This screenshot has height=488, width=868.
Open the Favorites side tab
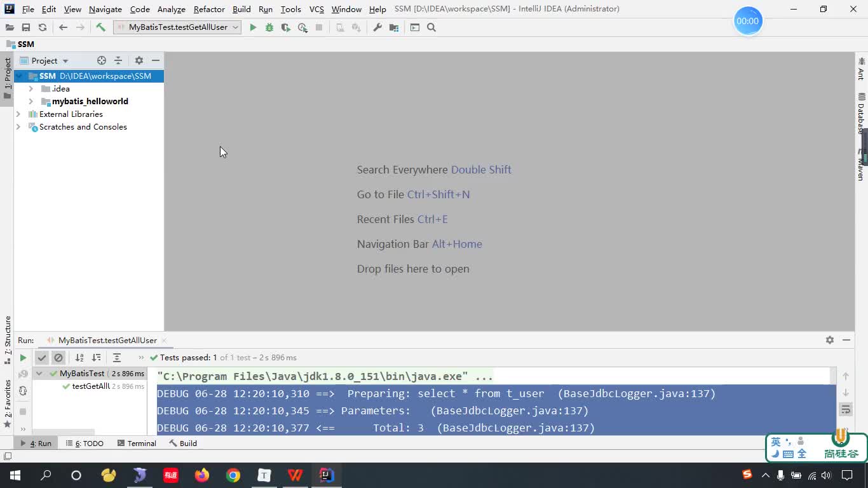tap(8, 402)
